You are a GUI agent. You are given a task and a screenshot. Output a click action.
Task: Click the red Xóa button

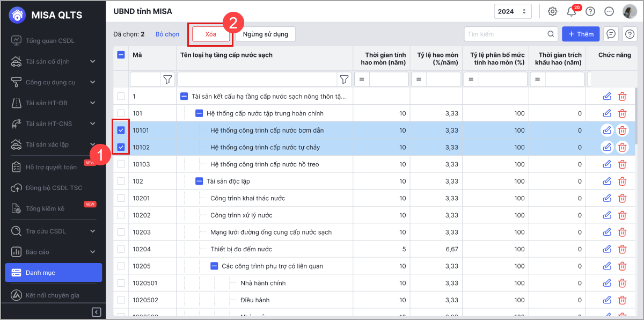coord(211,34)
